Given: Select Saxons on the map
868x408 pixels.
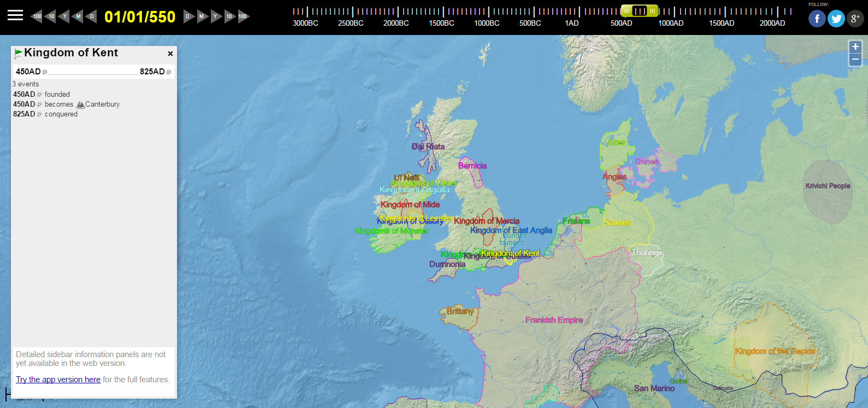Looking at the screenshot, I should click(x=618, y=223).
